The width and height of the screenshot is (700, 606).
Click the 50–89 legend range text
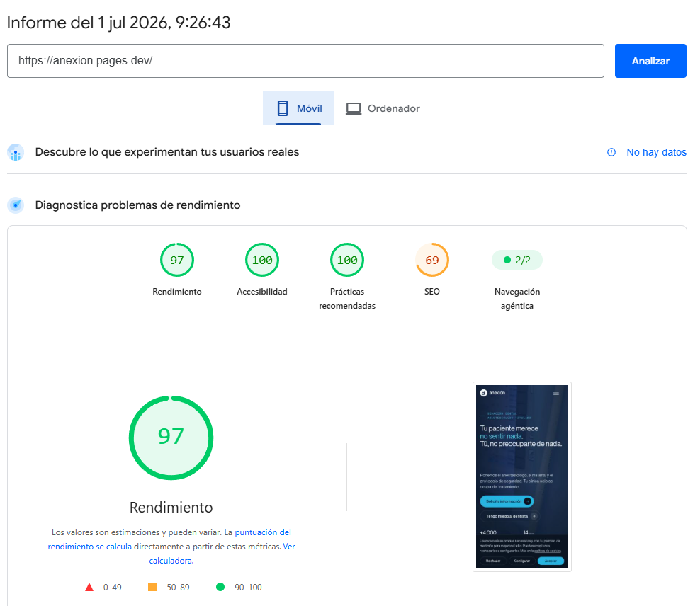[x=178, y=588]
